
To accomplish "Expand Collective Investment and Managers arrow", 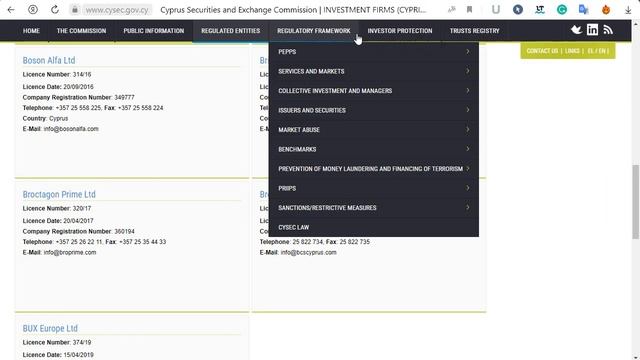I will 468,90.
